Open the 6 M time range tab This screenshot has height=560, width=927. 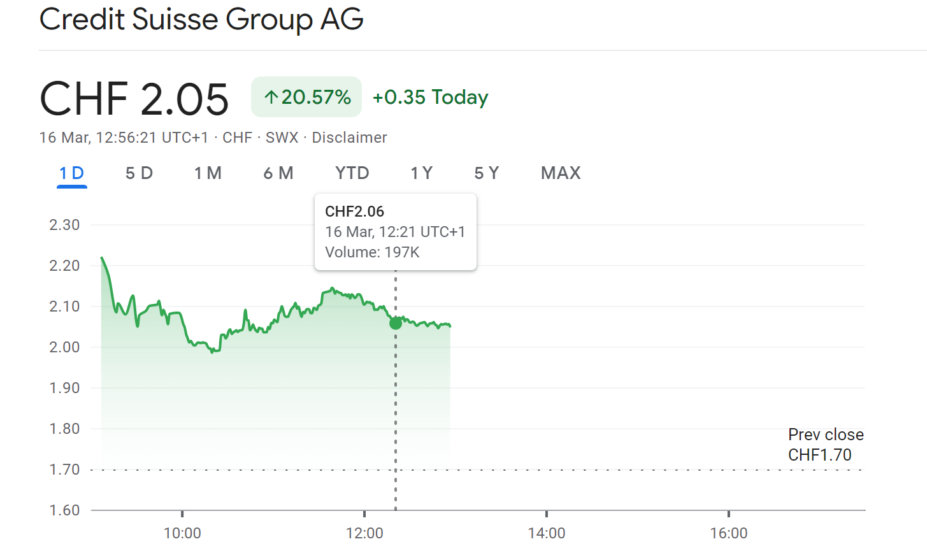point(278,173)
